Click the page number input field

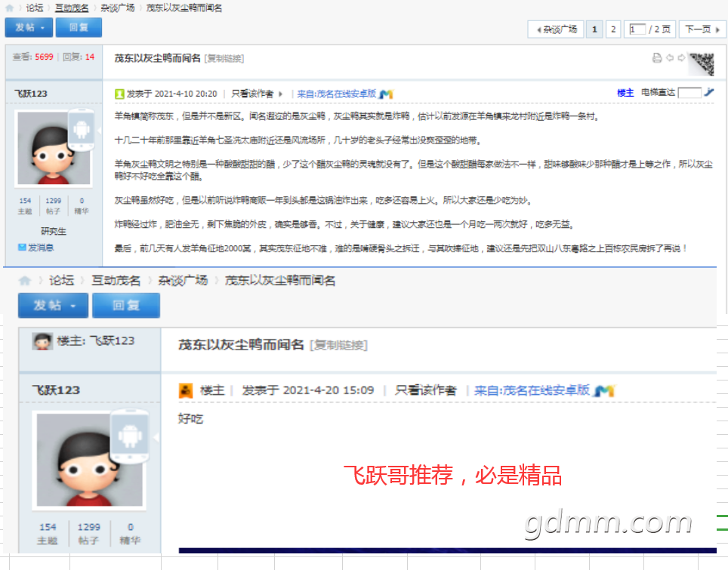637,29
